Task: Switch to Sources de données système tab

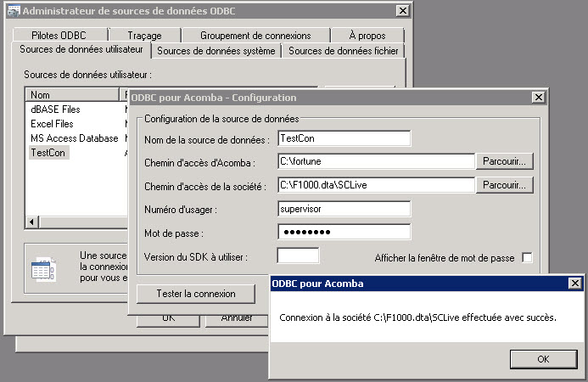Action: coord(216,51)
